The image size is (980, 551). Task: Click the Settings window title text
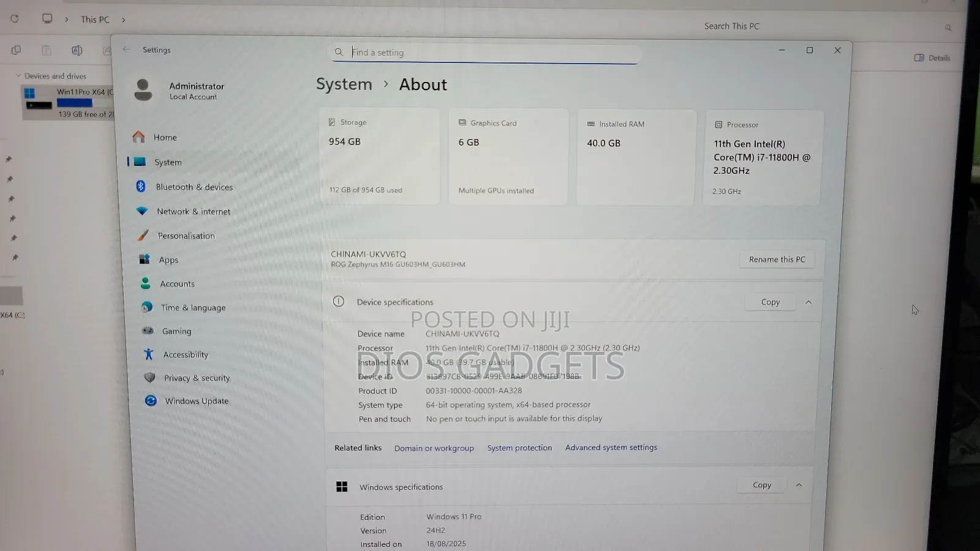[x=157, y=50]
